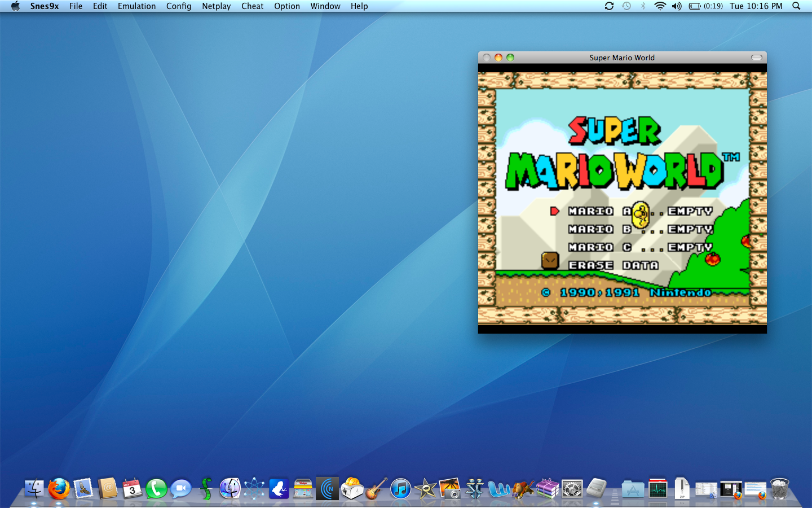Viewport: 812px width, 508px height.
Task: Click the iCal calendar icon
Action: pos(132,488)
